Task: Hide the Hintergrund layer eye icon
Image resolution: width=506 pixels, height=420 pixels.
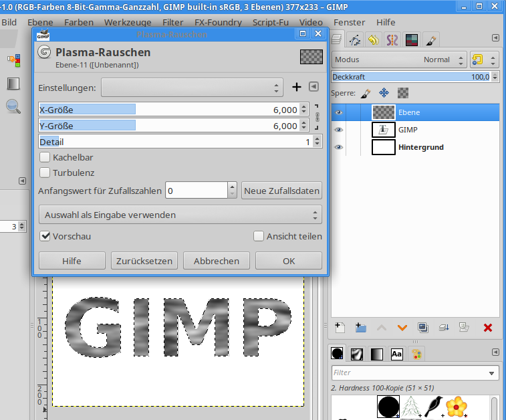Action: pos(338,147)
